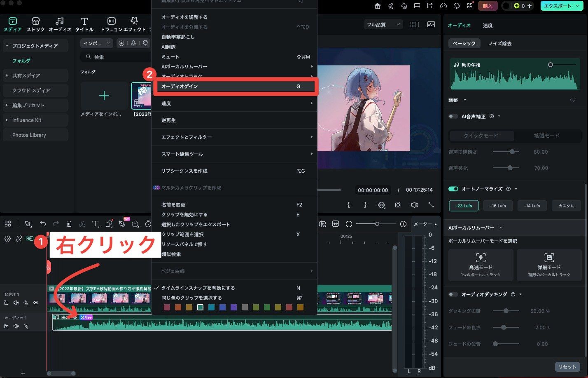Zoom out timeline with minus icon

(349, 224)
